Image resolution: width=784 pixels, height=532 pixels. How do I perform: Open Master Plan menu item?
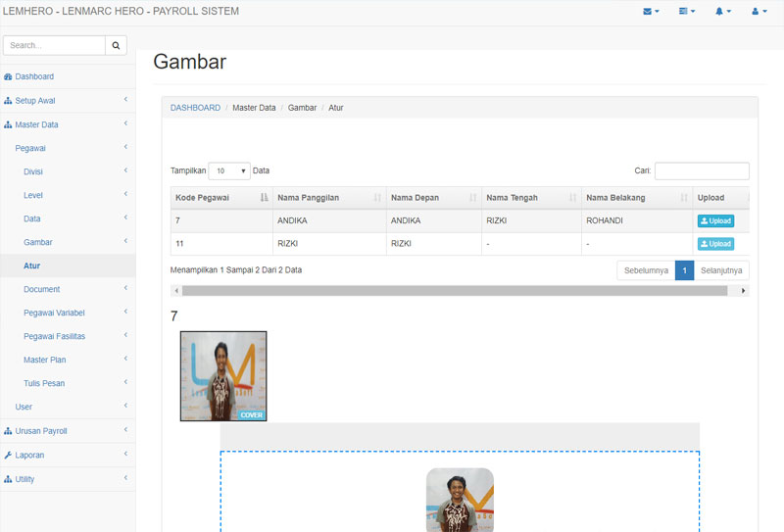[x=68, y=360]
